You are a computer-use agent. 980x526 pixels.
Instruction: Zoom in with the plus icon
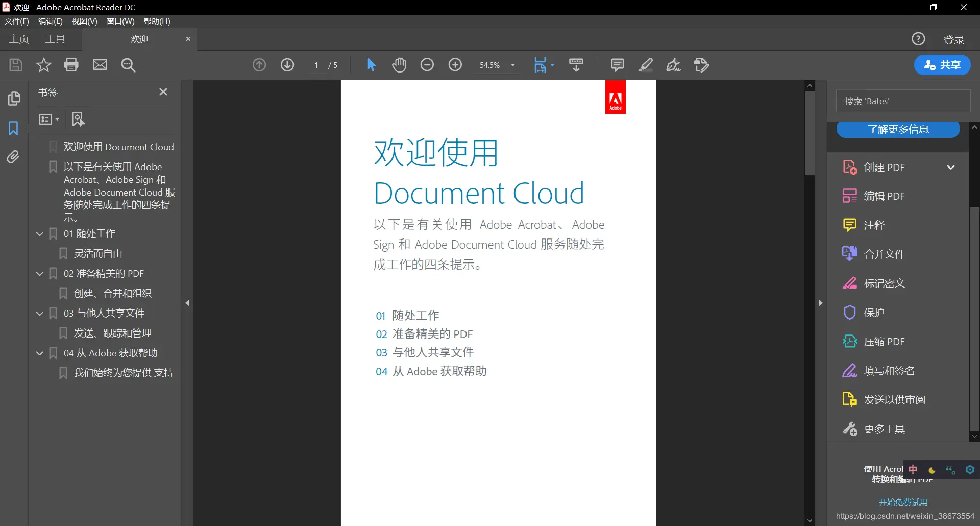455,65
